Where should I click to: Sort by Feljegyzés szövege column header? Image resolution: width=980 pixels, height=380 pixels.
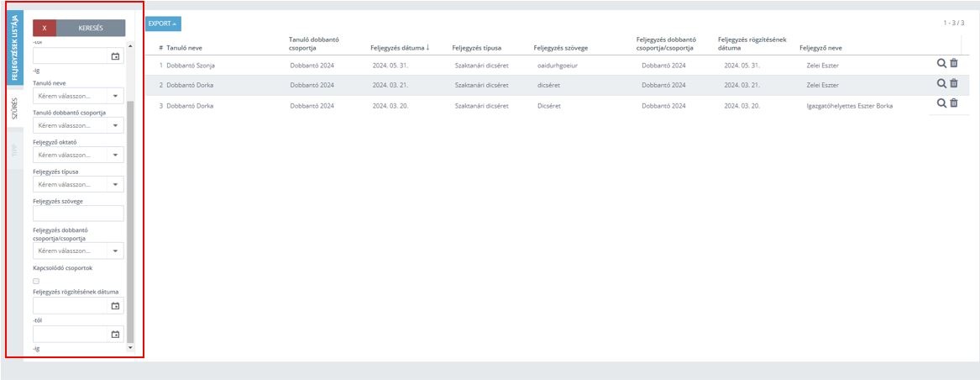click(x=561, y=48)
